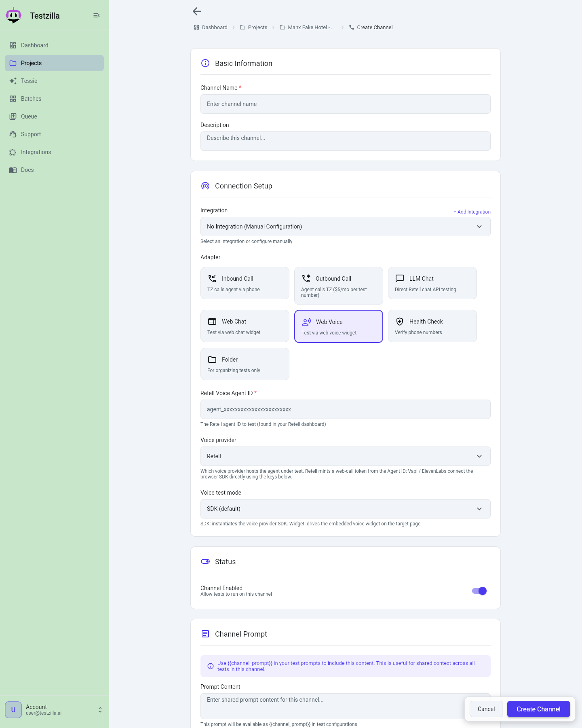Image resolution: width=582 pixels, height=728 pixels.
Task: Select the Inbound Call adapter
Action: point(245,283)
